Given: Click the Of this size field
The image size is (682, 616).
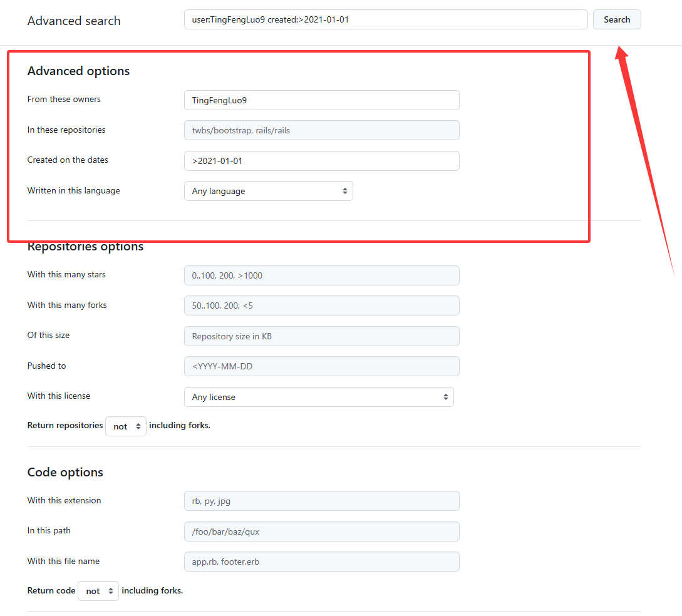Looking at the screenshot, I should 321,336.
